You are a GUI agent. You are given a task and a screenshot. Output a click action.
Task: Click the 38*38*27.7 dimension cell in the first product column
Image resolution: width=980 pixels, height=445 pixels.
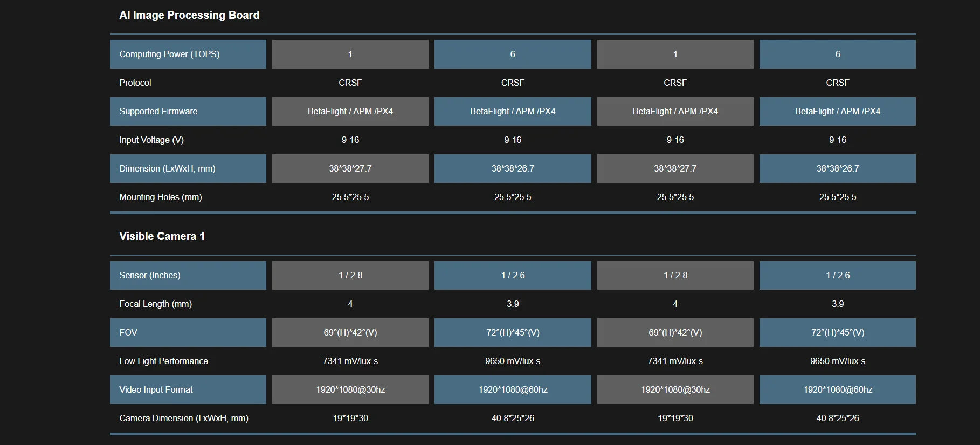pyautogui.click(x=350, y=168)
